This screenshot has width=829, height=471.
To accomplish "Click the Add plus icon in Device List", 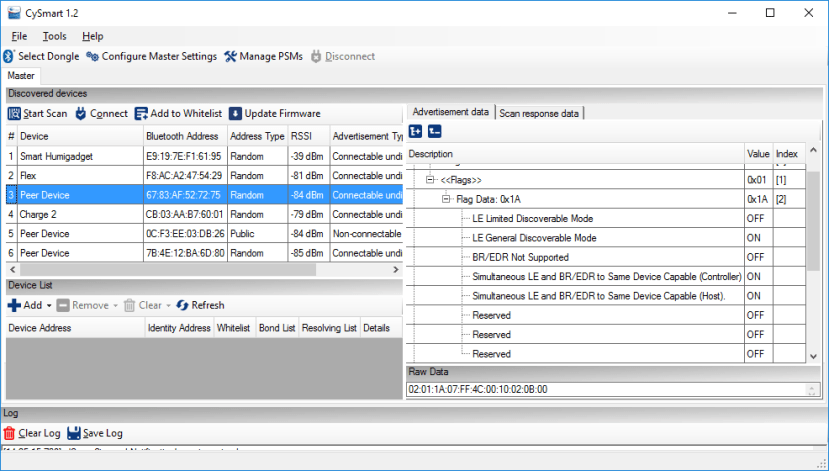I will [x=14, y=306].
